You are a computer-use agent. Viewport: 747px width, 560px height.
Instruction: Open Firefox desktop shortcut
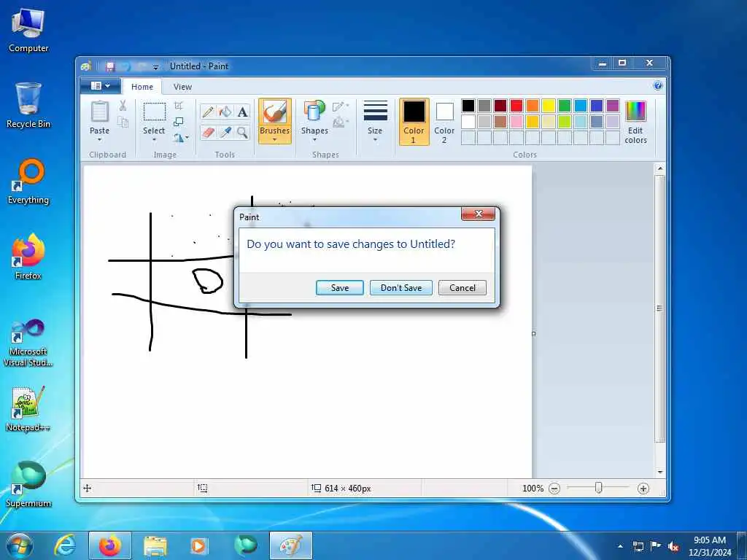28,256
